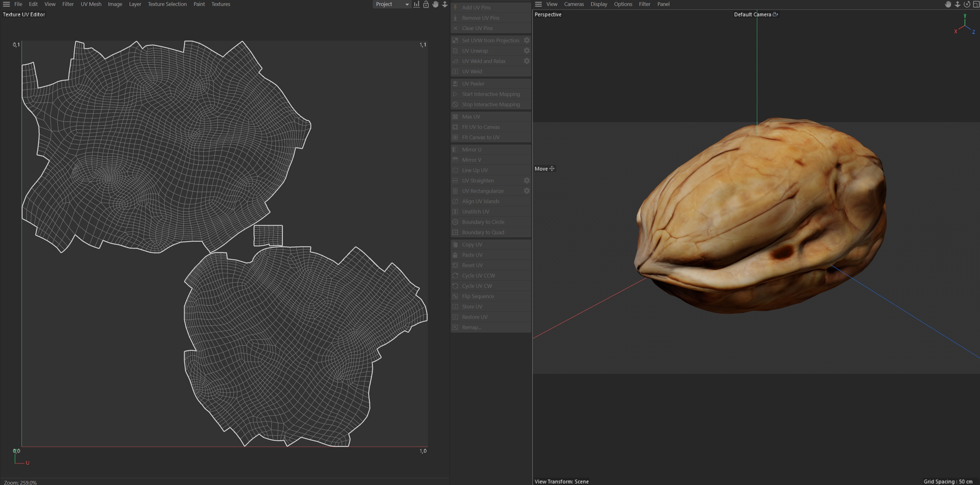The width and height of the screenshot is (980, 485).
Task: Open the UV Unwrap settings gear
Action: click(527, 50)
